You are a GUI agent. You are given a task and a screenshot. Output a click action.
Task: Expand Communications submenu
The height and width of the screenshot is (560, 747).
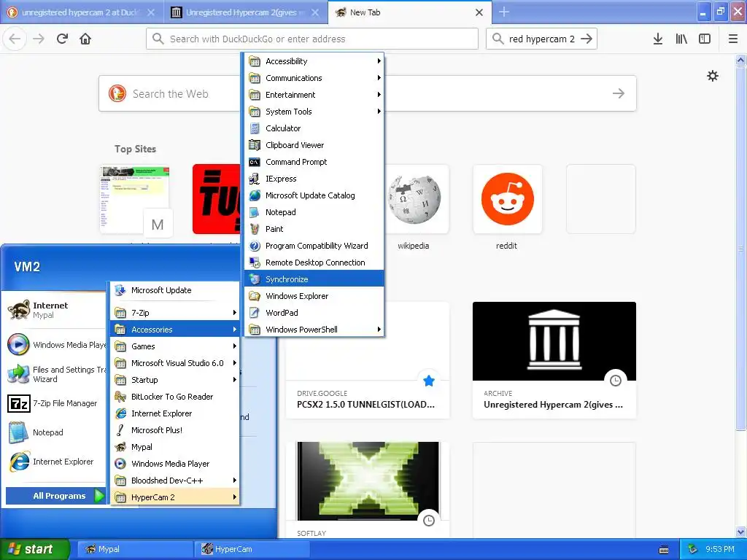pos(314,78)
